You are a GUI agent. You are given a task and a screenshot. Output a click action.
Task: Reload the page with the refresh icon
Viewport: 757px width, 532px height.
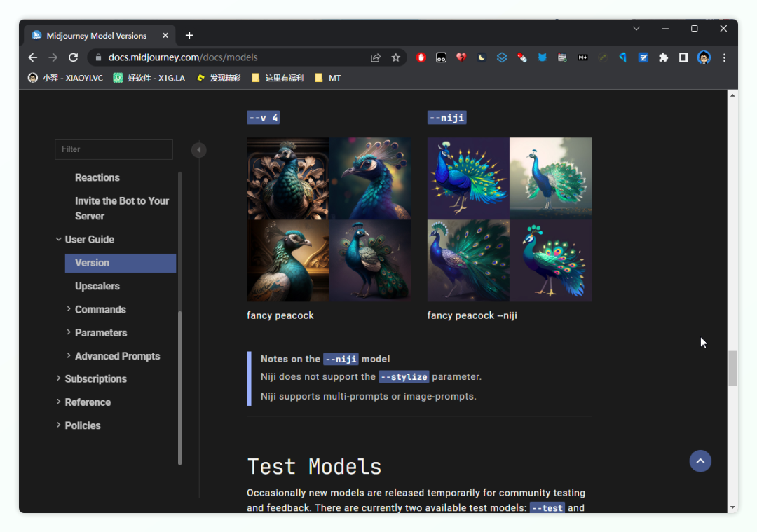pyautogui.click(x=73, y=57)
